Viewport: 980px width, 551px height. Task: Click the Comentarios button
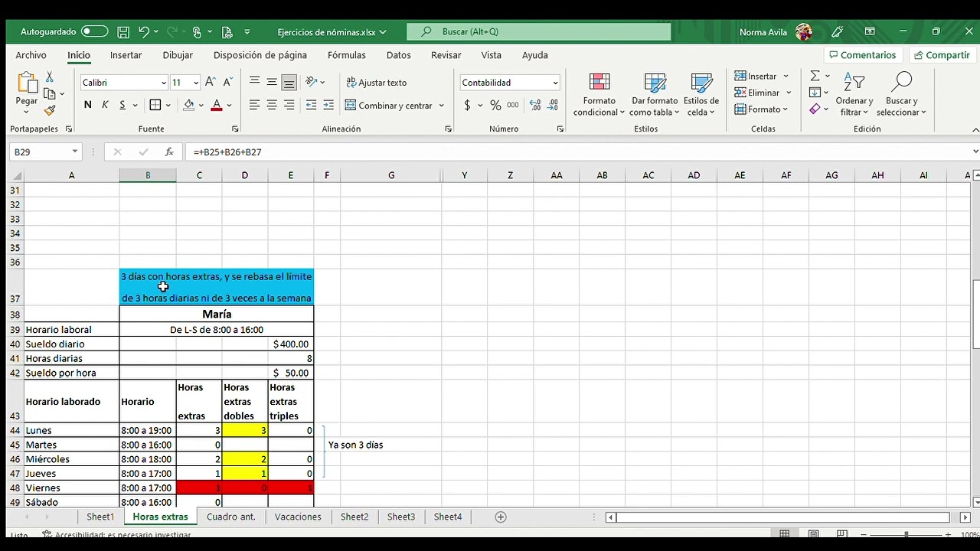pos(861,55)
